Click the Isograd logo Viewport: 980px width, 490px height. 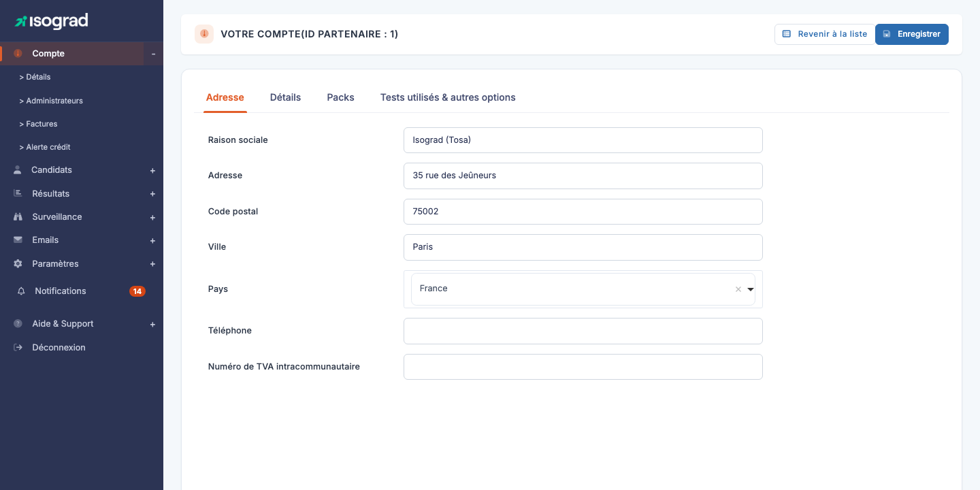pos(52,21)
